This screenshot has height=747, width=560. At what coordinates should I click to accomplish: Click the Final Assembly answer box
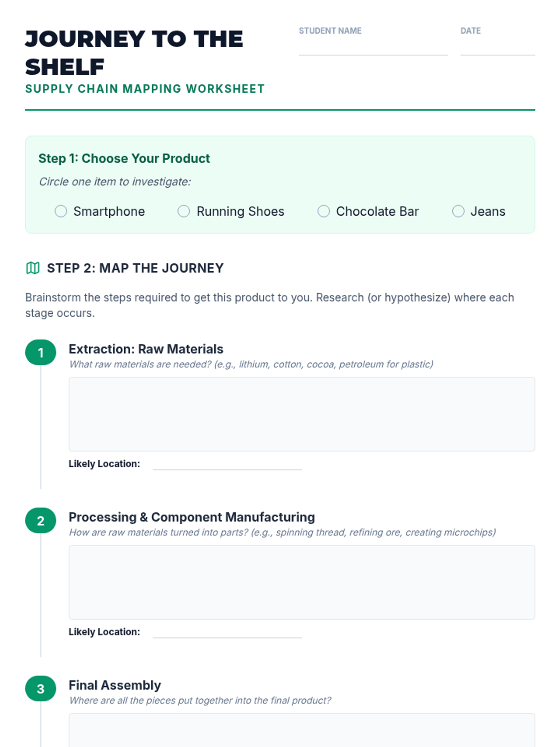[x=301, y=731]
